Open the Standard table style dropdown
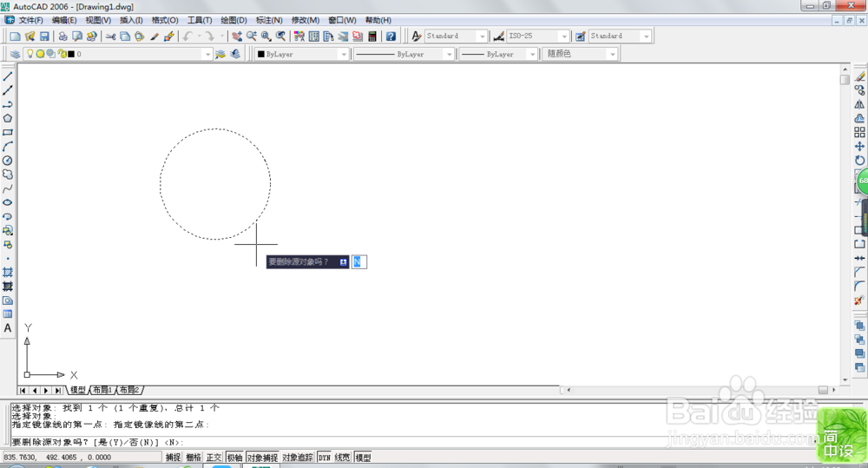 pos(646,36)
